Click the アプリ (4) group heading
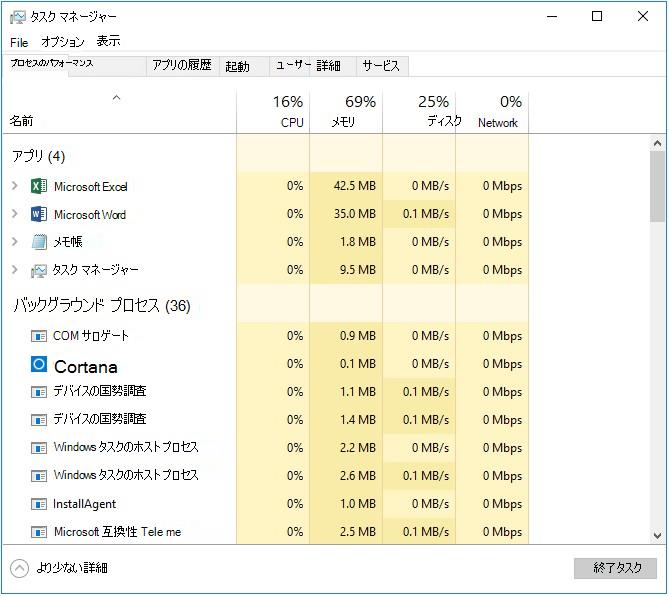The width and height of the screenshot is (669, 597). point(38,157)
